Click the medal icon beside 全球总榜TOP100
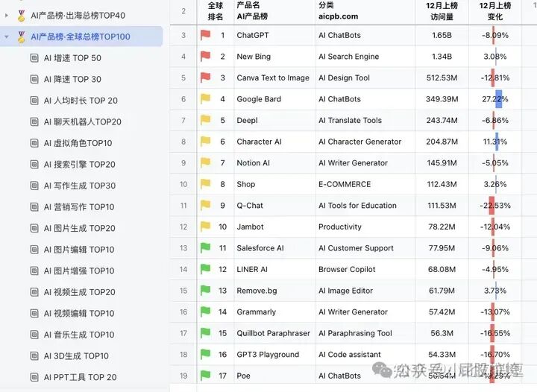 [21, 37]
